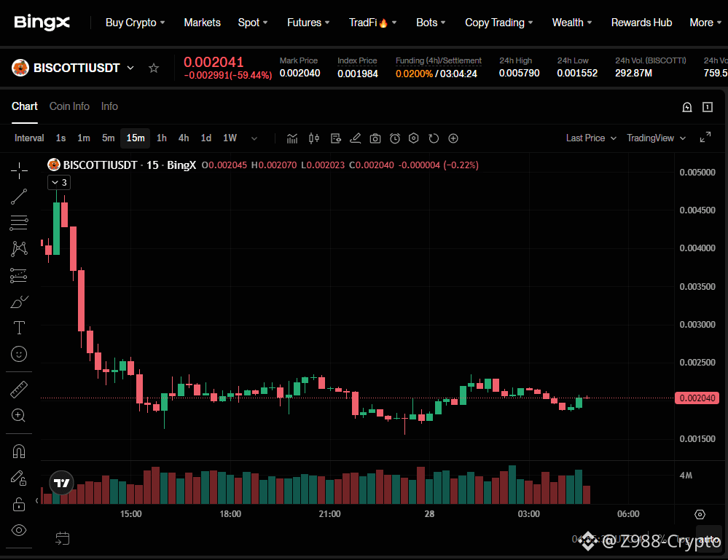Open the price alert clock icon

[x=395, y=138]
